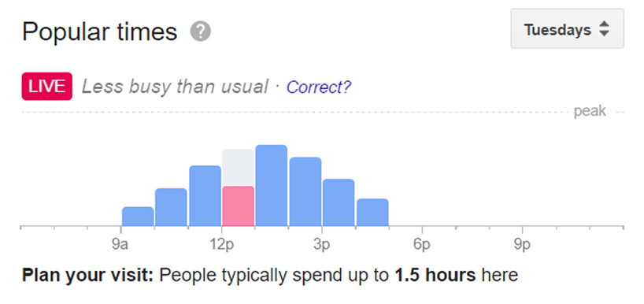This screenshot has width=644, height=304.
Task: Click the 6p axis label
Action: (422, 245)
